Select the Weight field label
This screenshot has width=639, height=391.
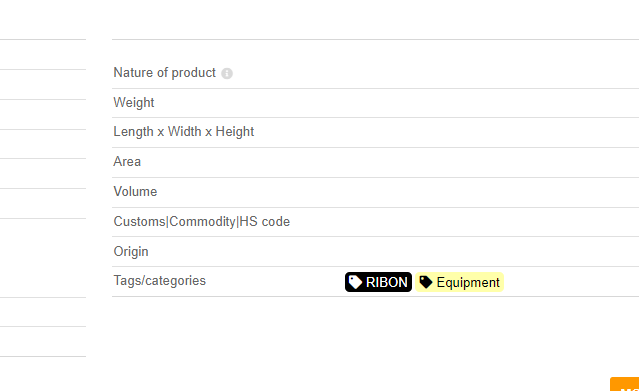(x=134, y=103)
